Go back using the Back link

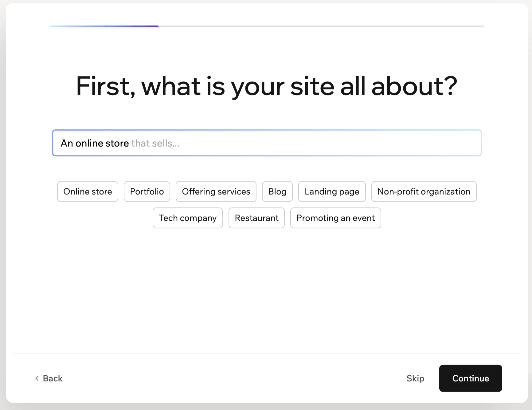pyautogui.click(x=49, y=378)
